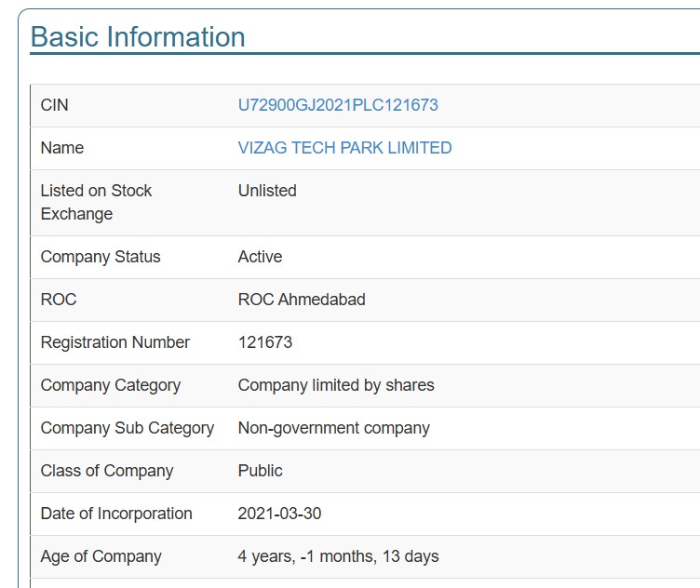Click the Public class value

click(x=261, y=471)
